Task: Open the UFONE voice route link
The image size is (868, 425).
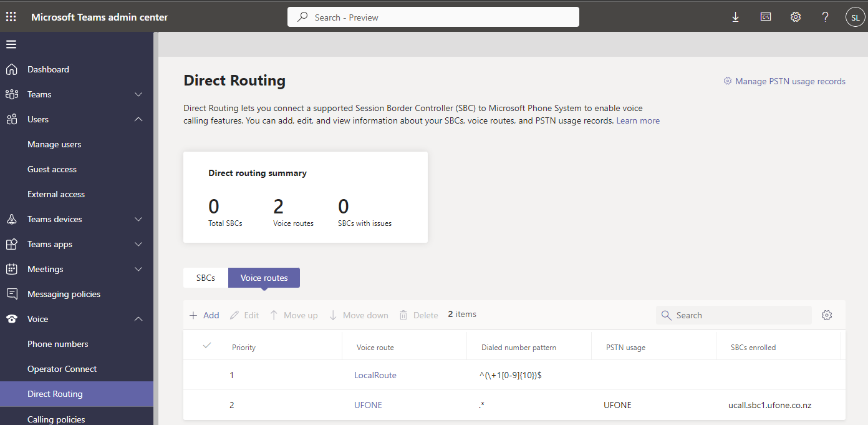Action: 368,405
